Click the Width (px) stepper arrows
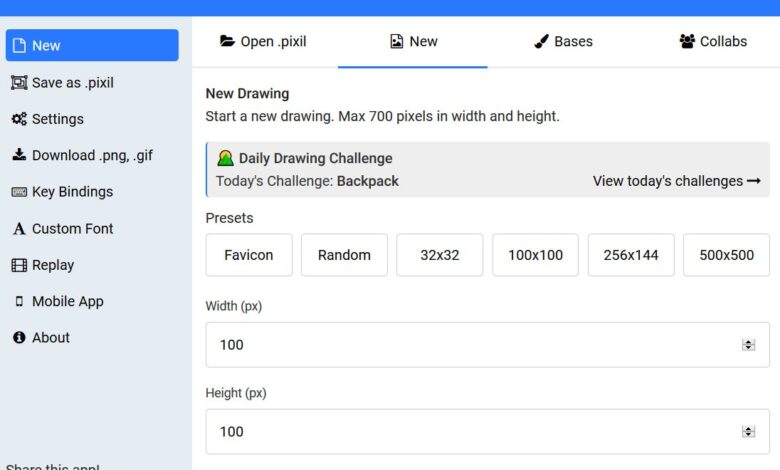 [748, 345]
